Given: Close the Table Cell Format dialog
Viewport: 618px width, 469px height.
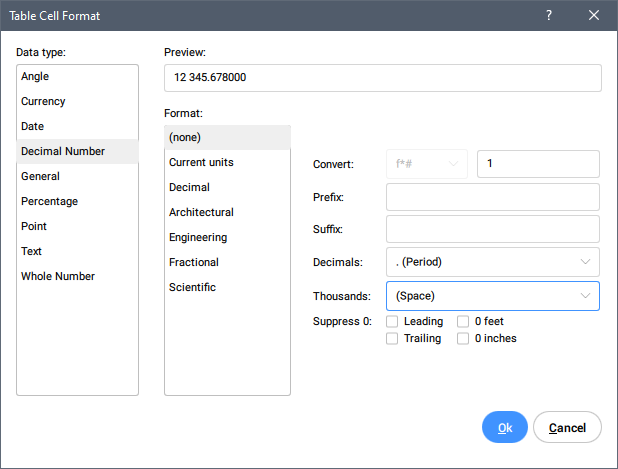Looking at the screenshot, I should pyautogui.click(x=594, y=16).
